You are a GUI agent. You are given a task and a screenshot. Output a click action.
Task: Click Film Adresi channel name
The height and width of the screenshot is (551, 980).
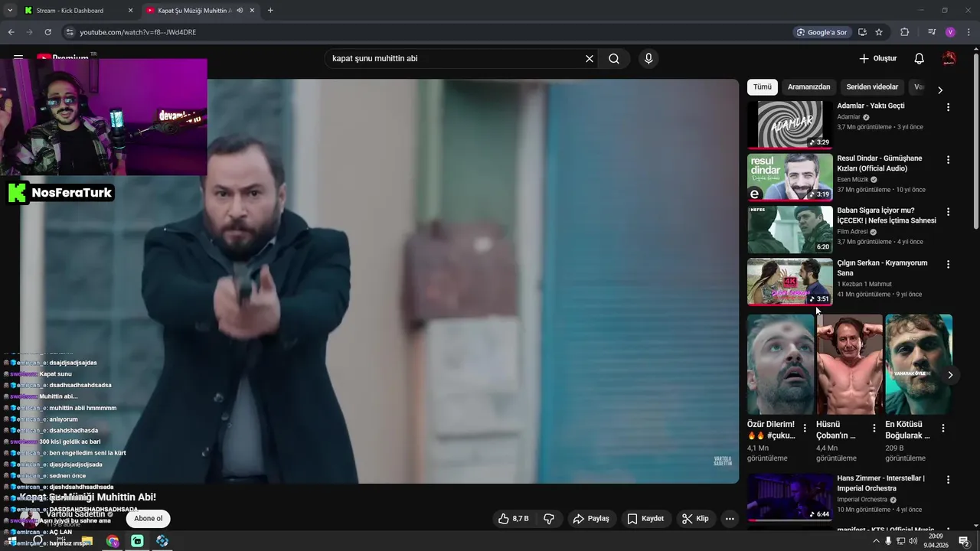(x=852, y=232)
